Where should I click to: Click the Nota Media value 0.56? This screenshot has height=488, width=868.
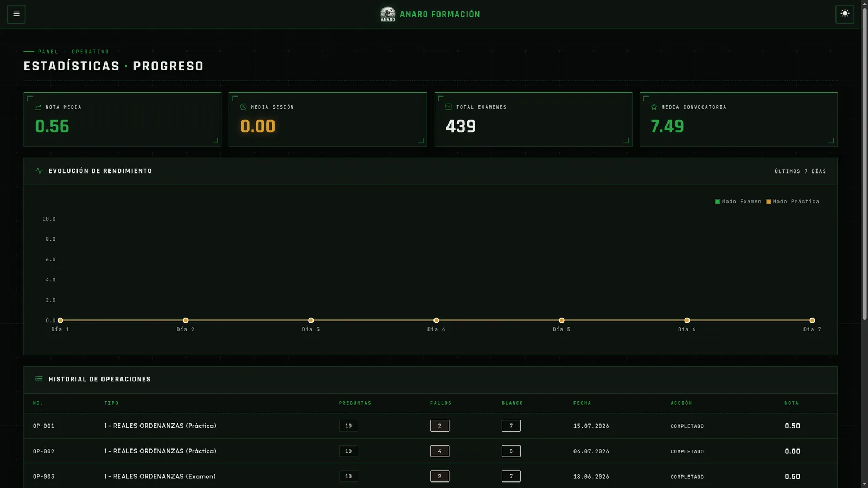(x=52, y=126)
